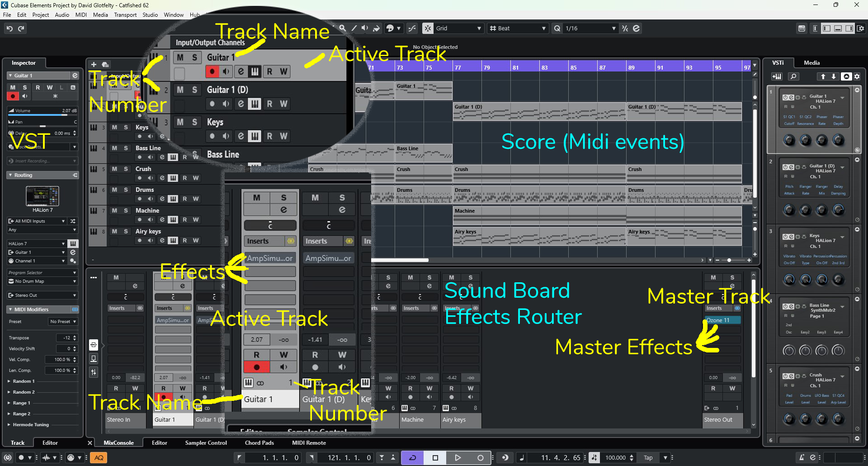Open Track Presets icon beside Add Track
Image resolution: width=868 pixels, height=466 pixels.
tap(105, 64)
